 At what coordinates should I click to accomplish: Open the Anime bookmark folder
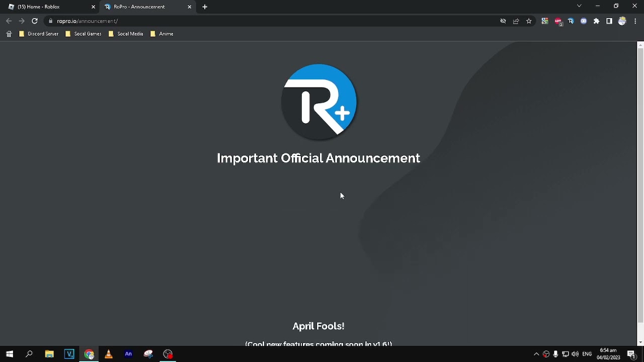[162, 34]
